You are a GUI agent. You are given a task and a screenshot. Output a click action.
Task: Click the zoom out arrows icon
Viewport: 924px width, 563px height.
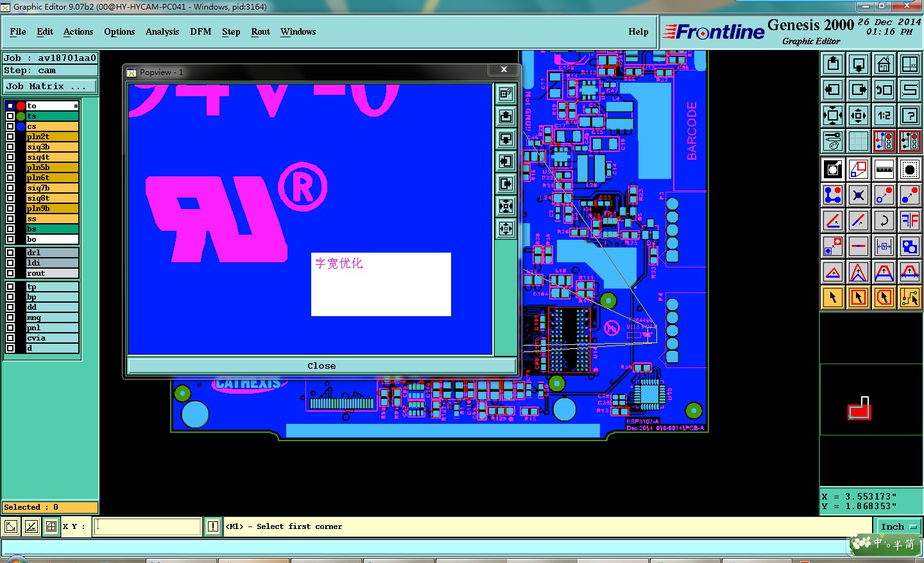coord(859,115)
